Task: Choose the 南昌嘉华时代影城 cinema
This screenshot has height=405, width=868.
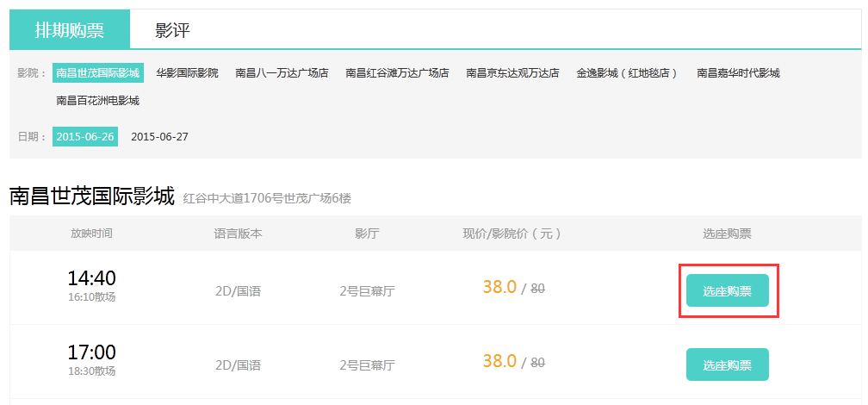Action: [x=738, y=73]
